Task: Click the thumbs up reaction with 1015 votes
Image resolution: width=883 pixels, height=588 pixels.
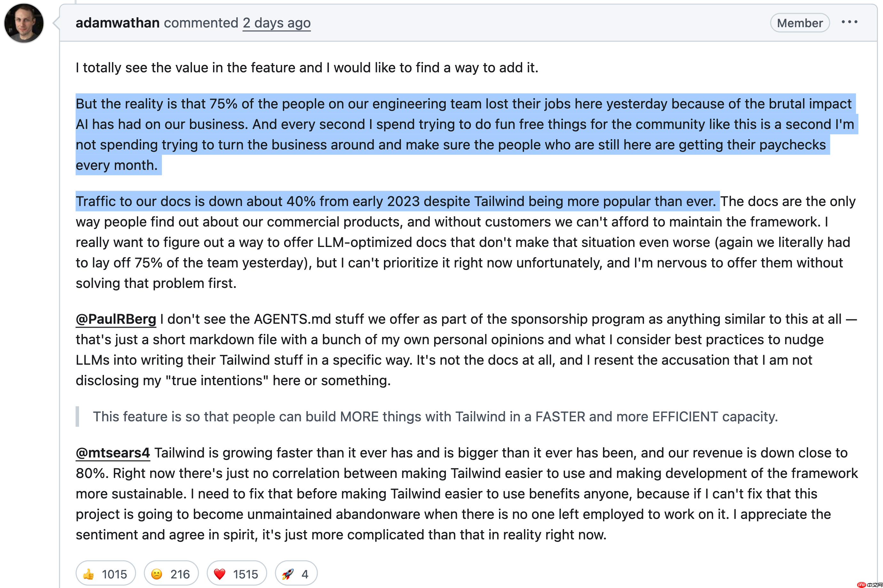Action: click(x=105, y=573)
